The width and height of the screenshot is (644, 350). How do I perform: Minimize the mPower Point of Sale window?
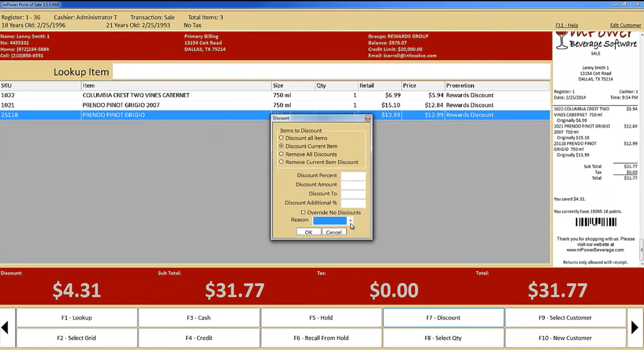click(616, 4)
